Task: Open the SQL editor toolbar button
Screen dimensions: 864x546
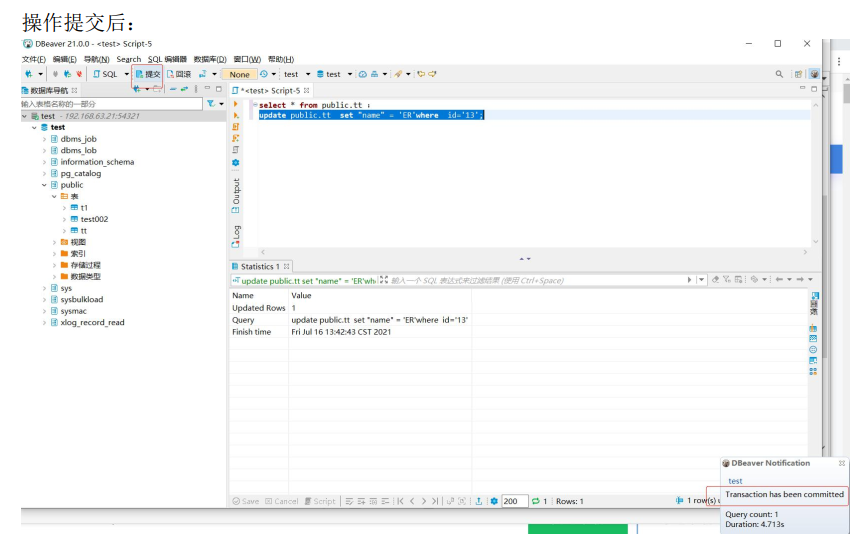Action: pyautogui.click(x=105, y=74)
